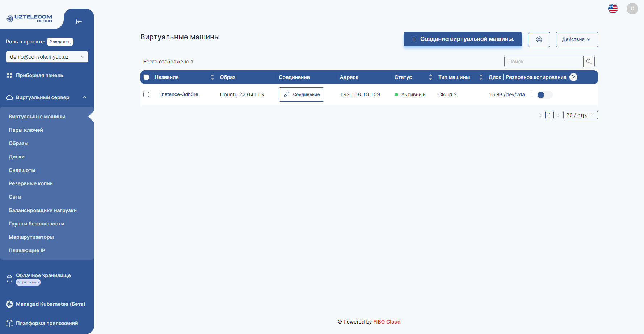Sort the table by Status column

pyautogui.click(x=430, y=77)
